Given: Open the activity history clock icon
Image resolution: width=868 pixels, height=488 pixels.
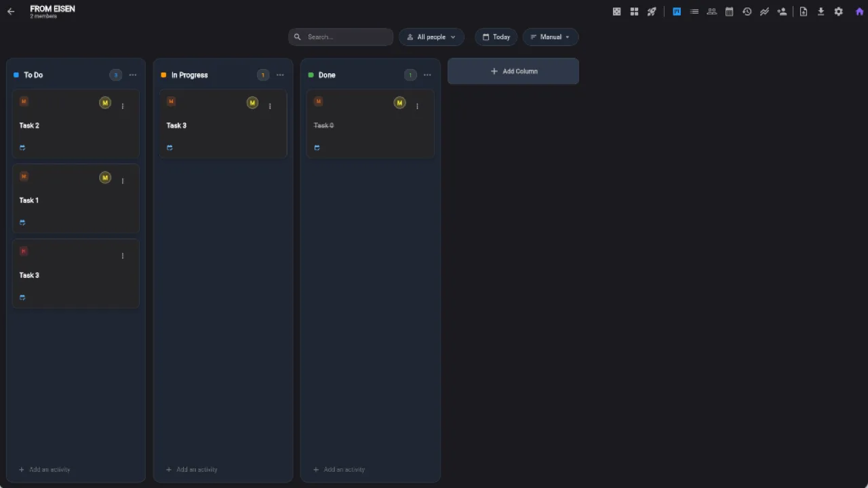Looking at the screenshot, I should click(747, 12).
